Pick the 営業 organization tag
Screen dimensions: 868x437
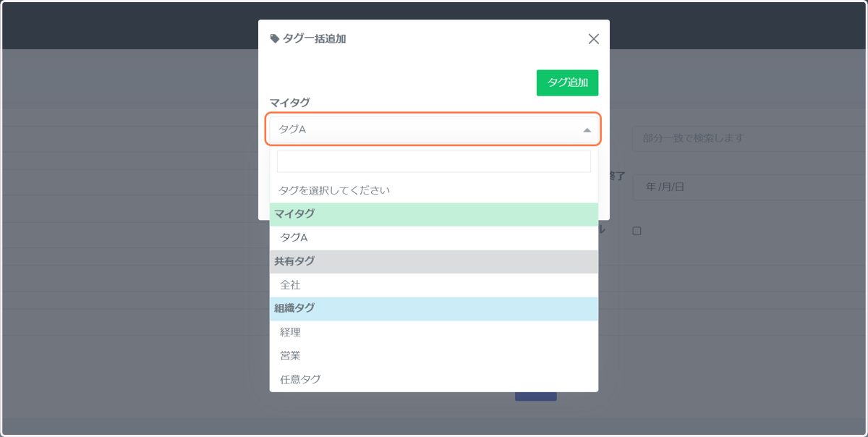point(434,355)
